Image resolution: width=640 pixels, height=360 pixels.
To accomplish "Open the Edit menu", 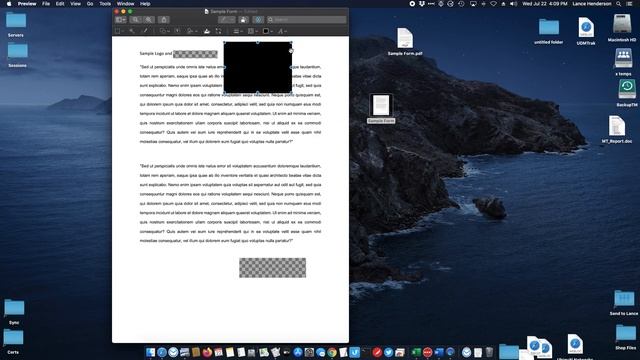I will (x=60, y=4).
